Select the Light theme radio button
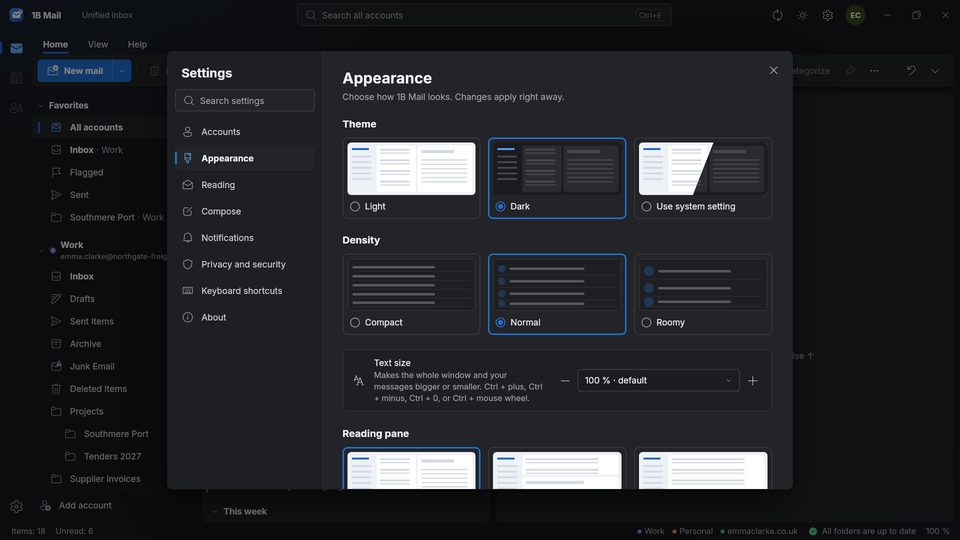Viewport: 960px width, 540px height. pos(354,207)
